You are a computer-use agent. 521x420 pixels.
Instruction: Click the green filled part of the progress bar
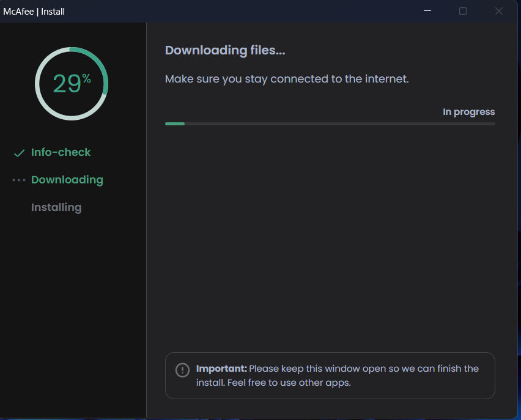pos(175,123)
